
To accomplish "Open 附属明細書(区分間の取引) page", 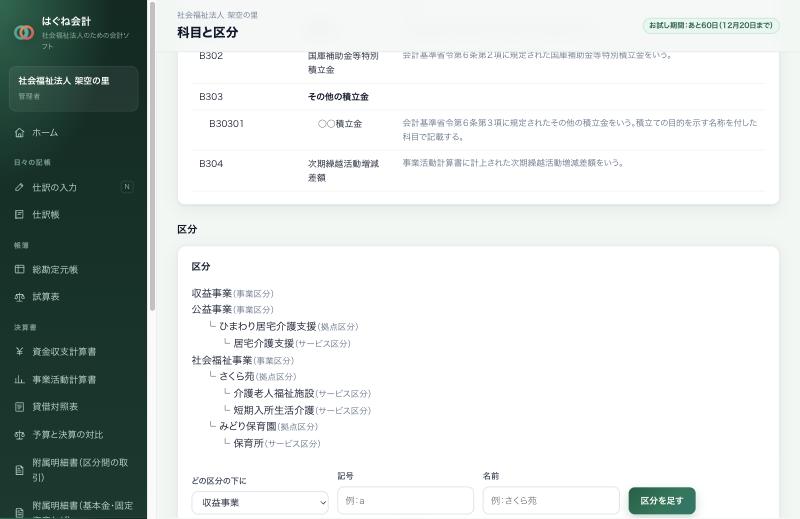I will coord(73,470).
